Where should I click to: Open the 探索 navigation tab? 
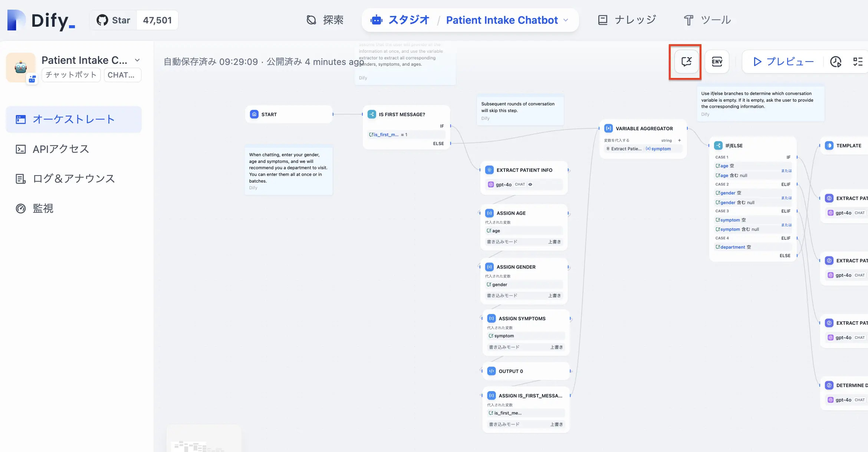coord(325,20)
